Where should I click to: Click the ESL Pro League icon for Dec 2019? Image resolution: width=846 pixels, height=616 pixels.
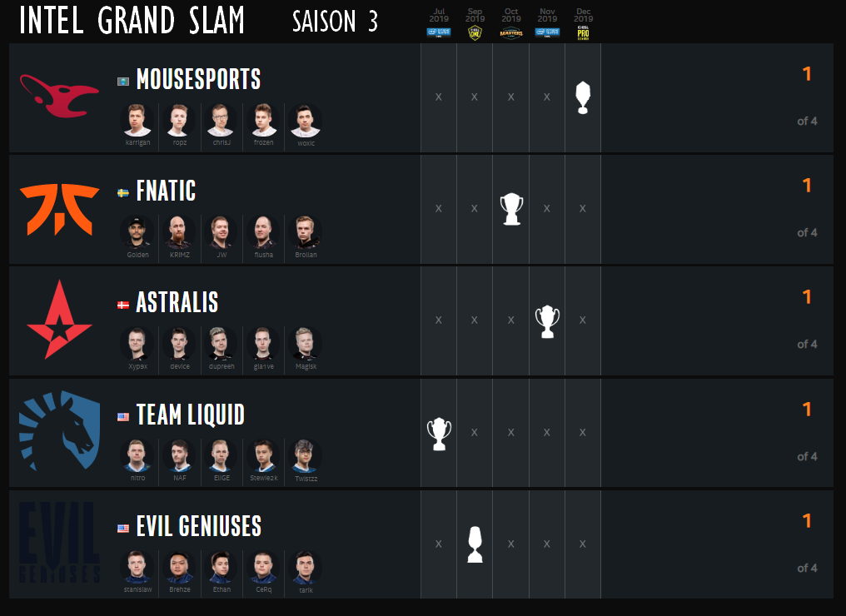(x=584, y=32)
